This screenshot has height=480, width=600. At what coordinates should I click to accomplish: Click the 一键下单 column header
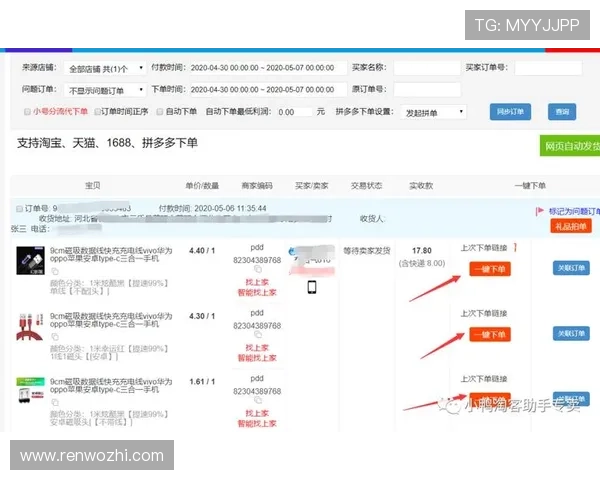coord(530,186)
